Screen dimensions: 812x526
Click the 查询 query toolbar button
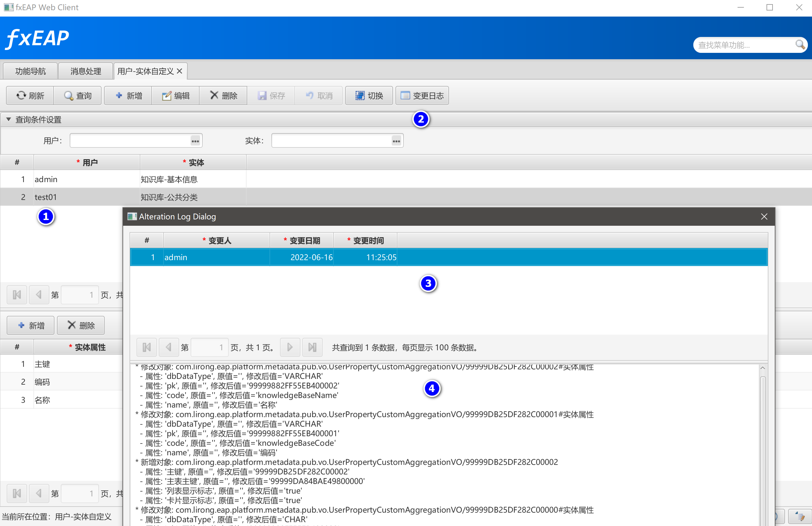pyautogui.click(x=77, y=96)
